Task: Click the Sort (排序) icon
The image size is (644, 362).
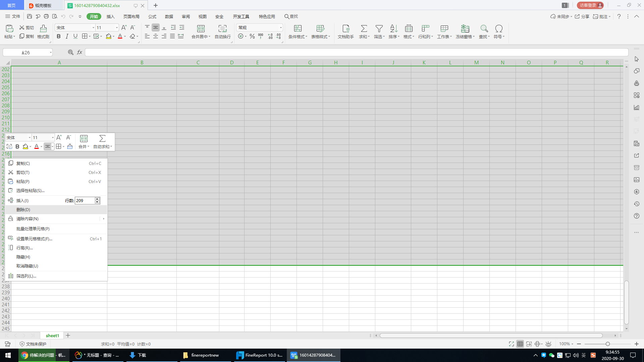Action: (394, 28)
